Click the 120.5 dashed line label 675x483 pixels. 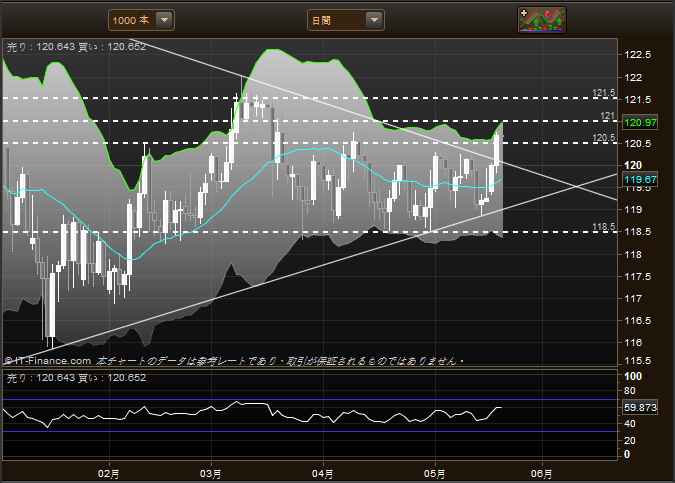604,138
